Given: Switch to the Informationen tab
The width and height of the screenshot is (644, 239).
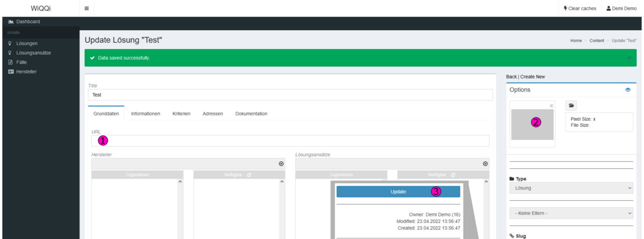Looking at the screenshot, I should coord(145,114).
